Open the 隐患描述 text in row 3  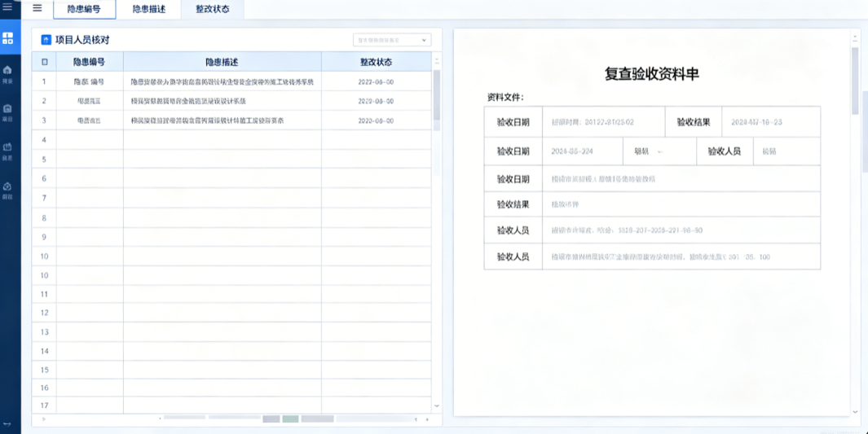pos(207,121)
